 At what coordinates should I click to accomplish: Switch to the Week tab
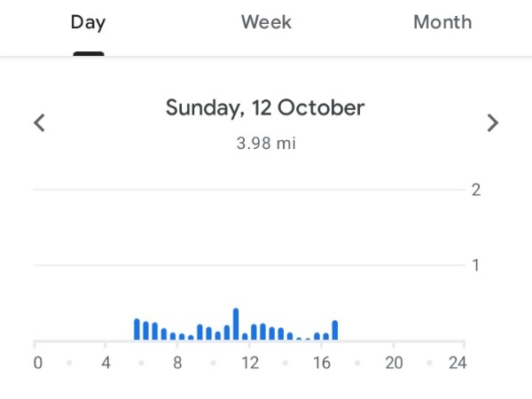point(266,22)
